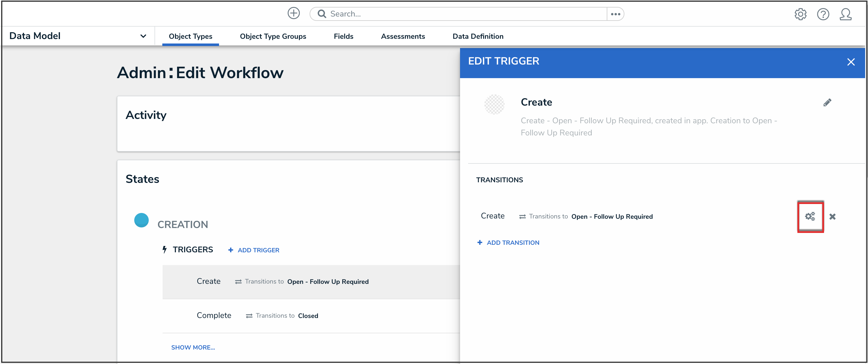Delete the Create transition with X icon

coord(832,217)
